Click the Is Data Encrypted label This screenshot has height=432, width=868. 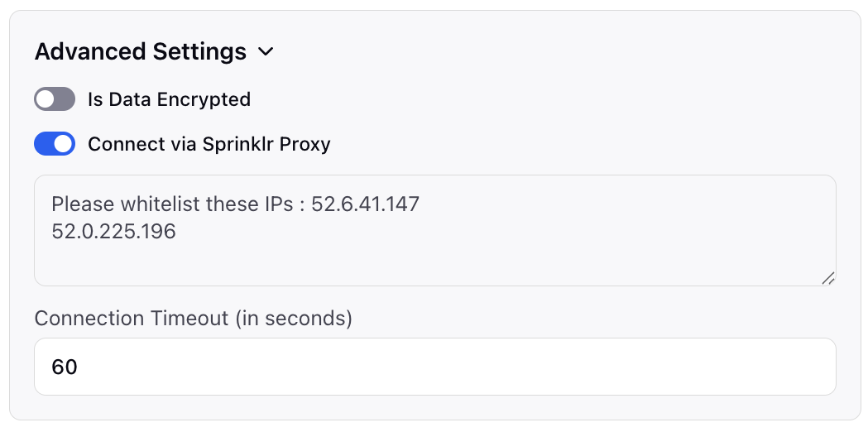click(x=170, y=99)
